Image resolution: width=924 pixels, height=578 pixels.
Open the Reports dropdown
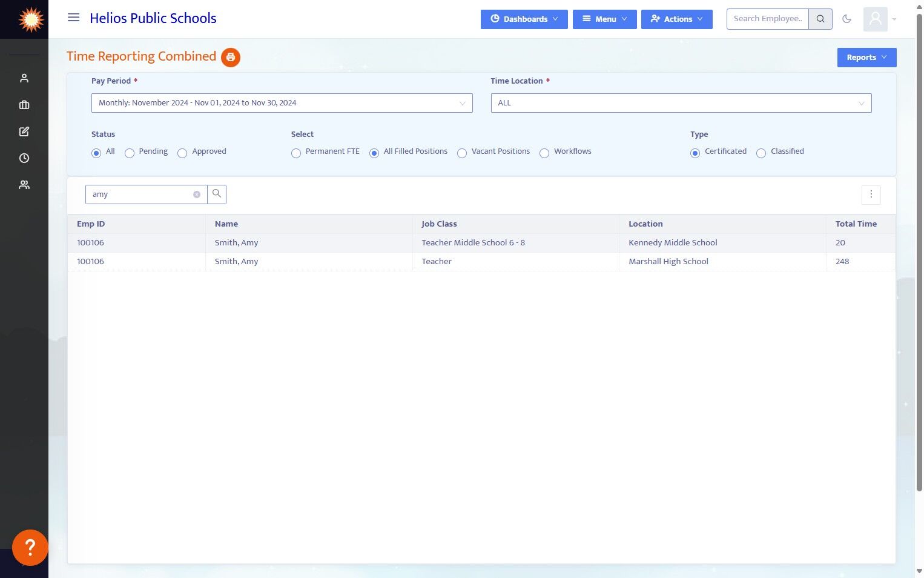867,58
